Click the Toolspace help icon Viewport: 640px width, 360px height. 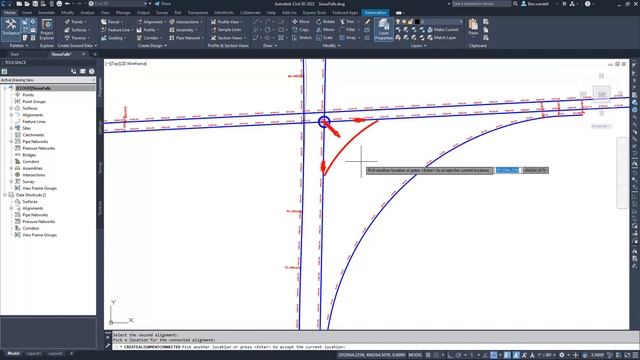[x=91, y=71]
